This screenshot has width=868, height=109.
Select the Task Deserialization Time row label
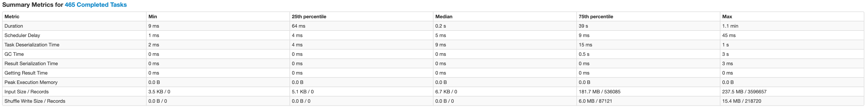tap(32, 45)
